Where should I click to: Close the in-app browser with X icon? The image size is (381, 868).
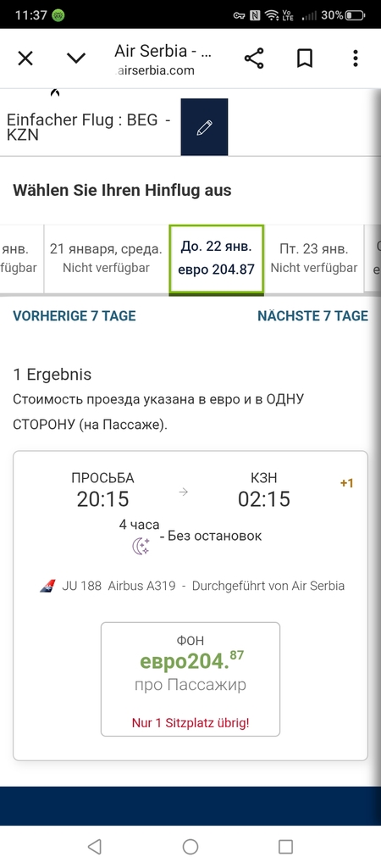pyautogui.click(x=25, y=58)
